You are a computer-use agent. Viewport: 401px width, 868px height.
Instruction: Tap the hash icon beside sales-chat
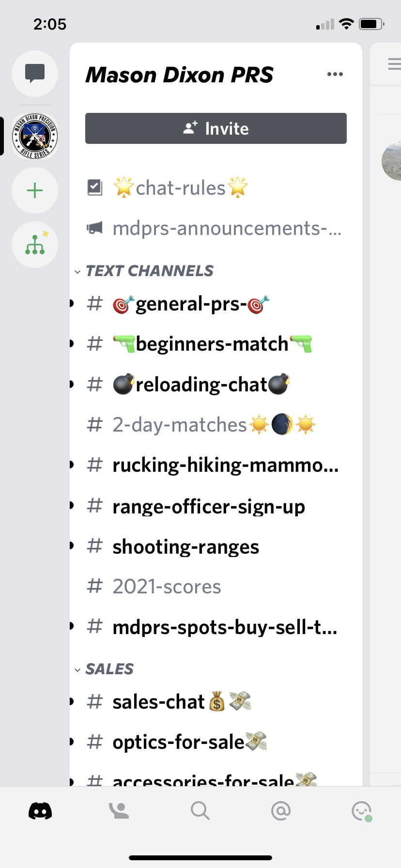pyautogui.click(x=94, y=701)
